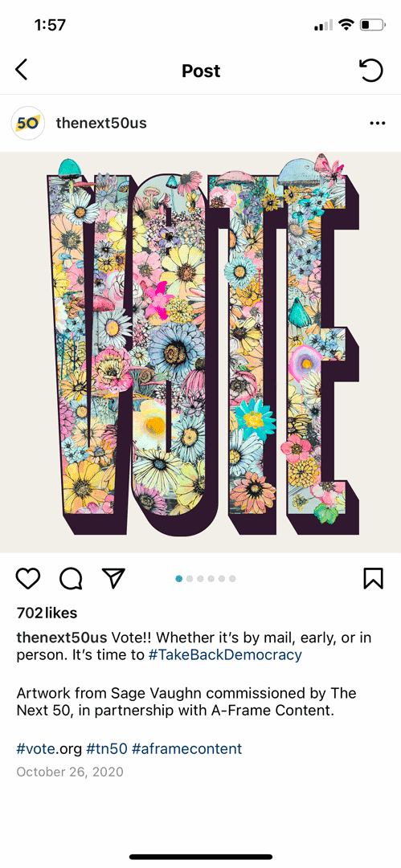Tap the October 26, 2020 date
401x868 pixels.
tap(70, 772)
